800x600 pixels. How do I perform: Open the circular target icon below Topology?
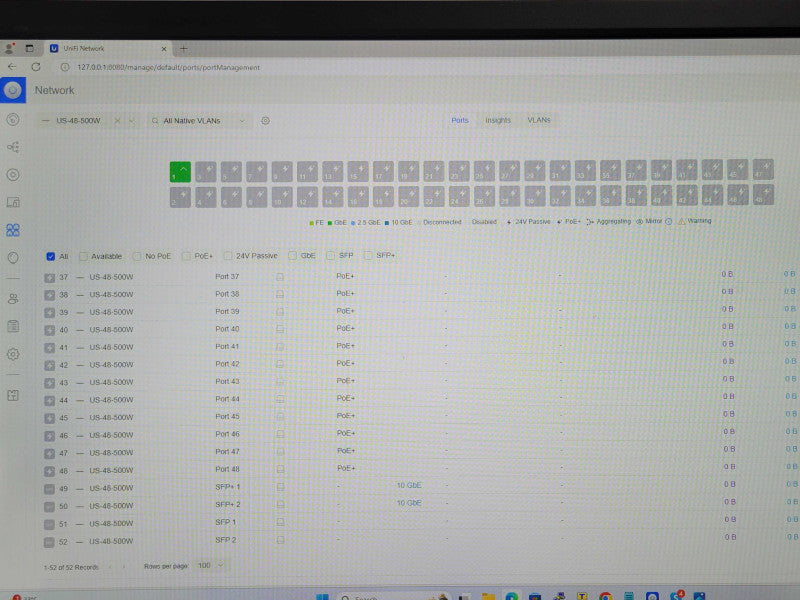point(13,175)
